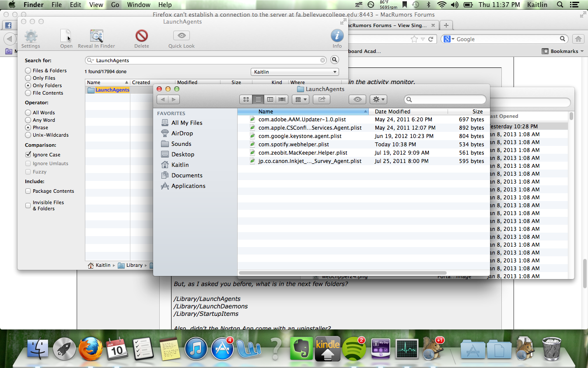This screenshot has width=588, height=368.
Task: Open the Action gear menu in Finder
Action: click(378, 99)
